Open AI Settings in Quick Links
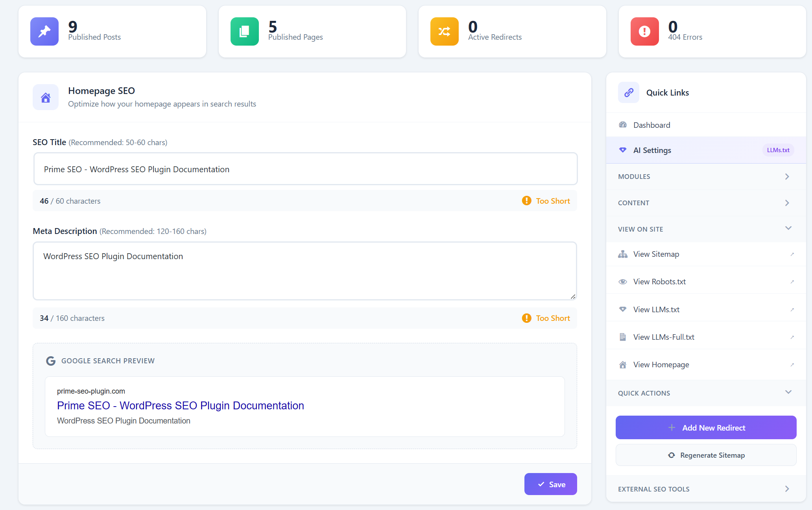The image size is (812, 510). click(652, 150)
